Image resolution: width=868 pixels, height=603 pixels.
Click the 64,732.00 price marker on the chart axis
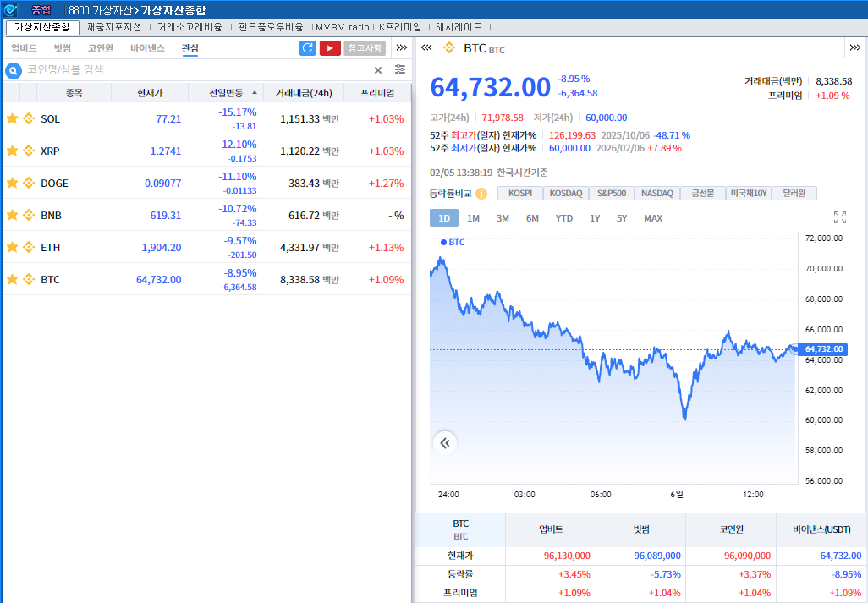825,349
